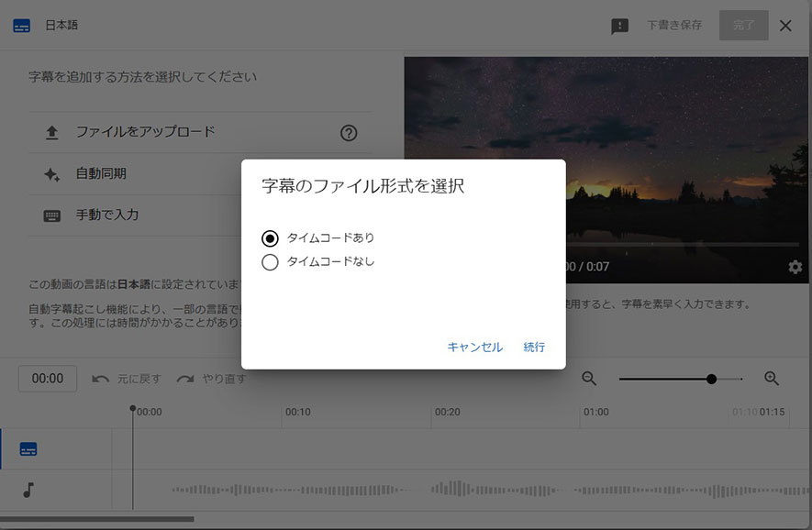Click the undo arrow icon
Screen dimensions: 812x530
coord(100,379)
